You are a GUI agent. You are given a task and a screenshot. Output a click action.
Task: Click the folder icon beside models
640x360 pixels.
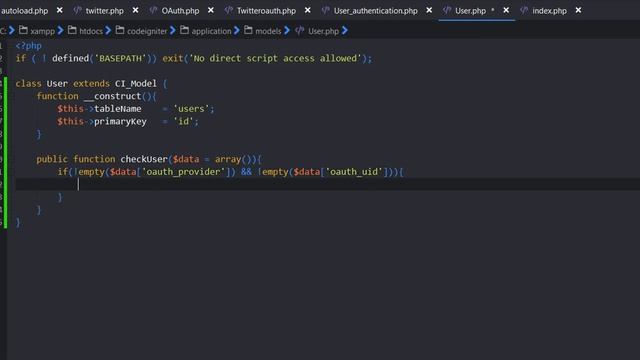click(x=248, y=30)
